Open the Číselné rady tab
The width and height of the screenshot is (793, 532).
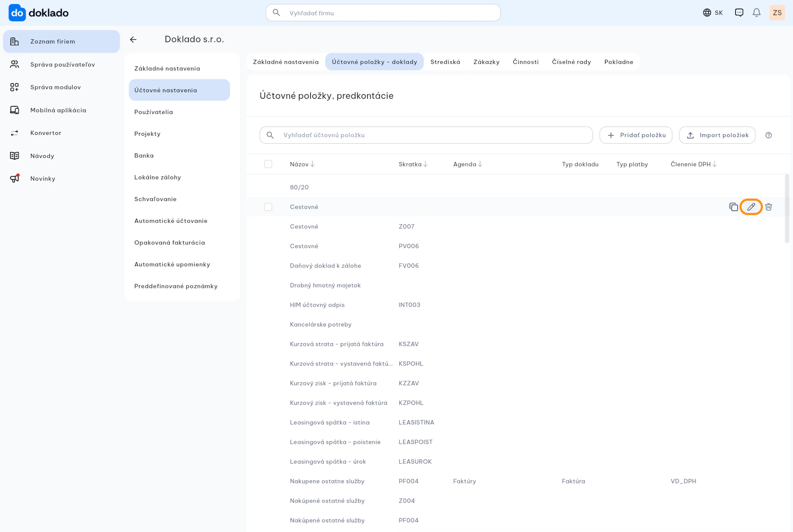[x=571, y=62]
